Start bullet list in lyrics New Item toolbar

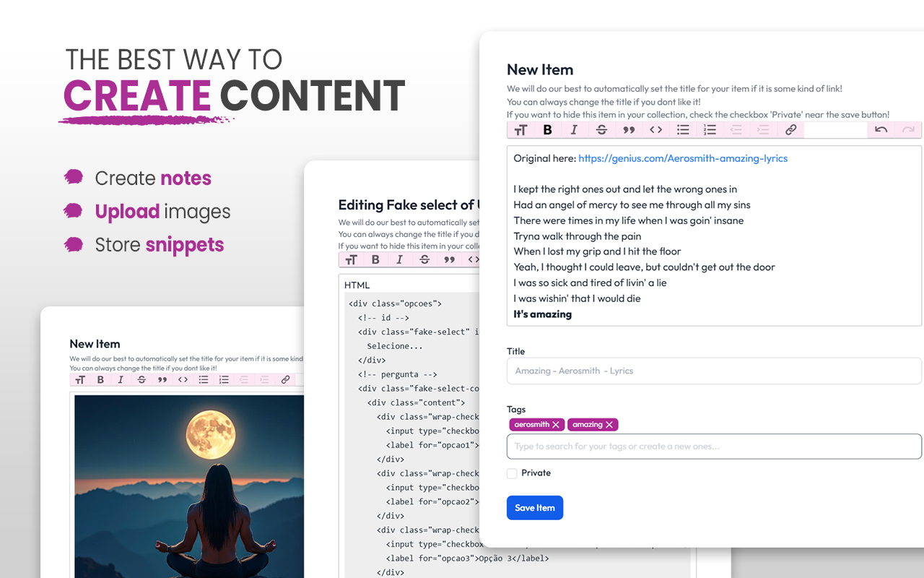683,130
